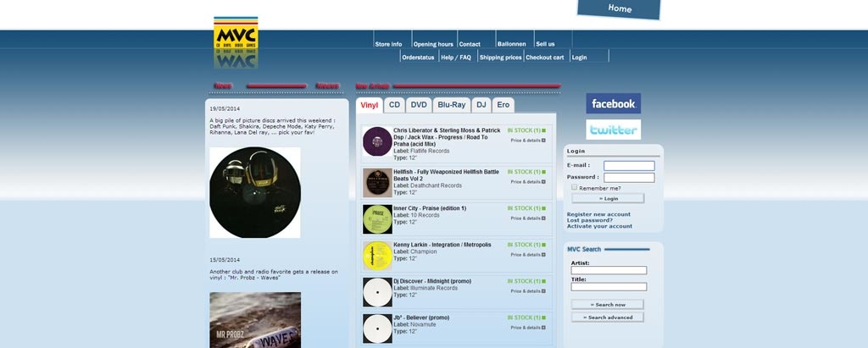Open the Facebook badge link

pos(614,103)
